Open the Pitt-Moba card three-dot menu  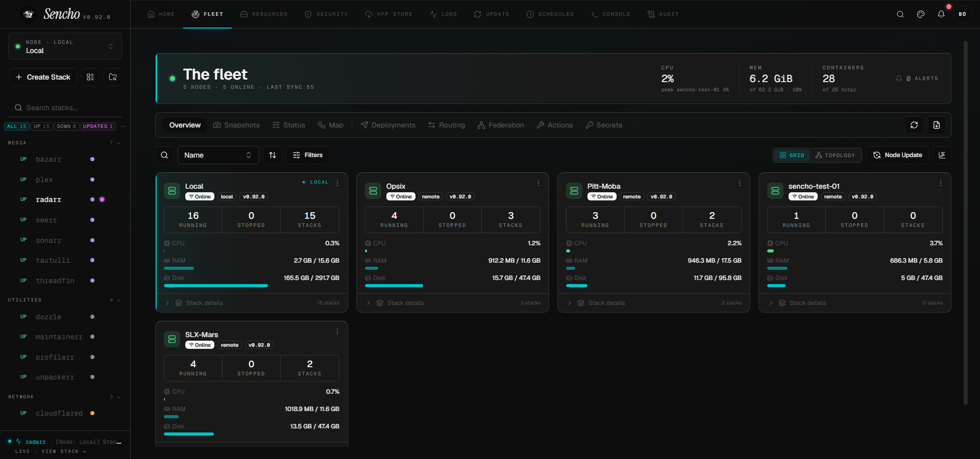pos(740,183)
